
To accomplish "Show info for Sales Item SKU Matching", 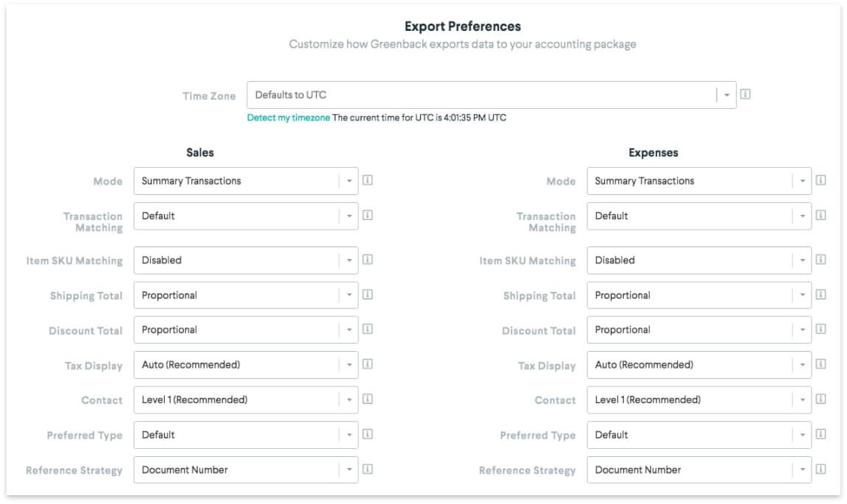I will pyautogui.click(x=368, y=260).
